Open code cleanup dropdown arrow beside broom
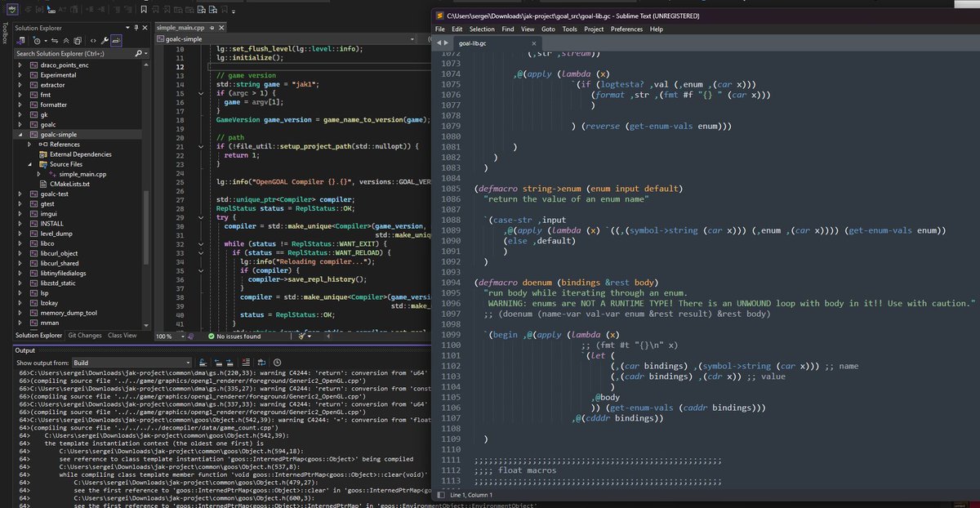This screenshot has height=508, width=980. click(310, 336)
